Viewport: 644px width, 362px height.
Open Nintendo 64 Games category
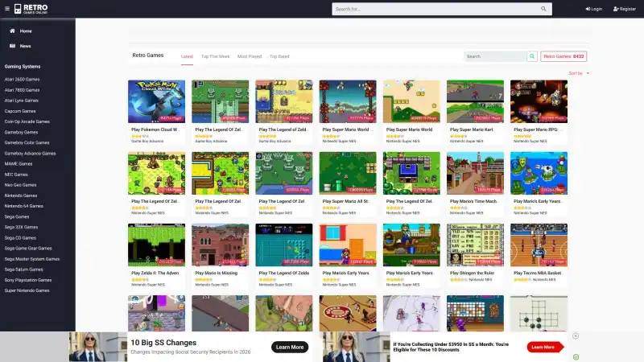tap(24, 206)
